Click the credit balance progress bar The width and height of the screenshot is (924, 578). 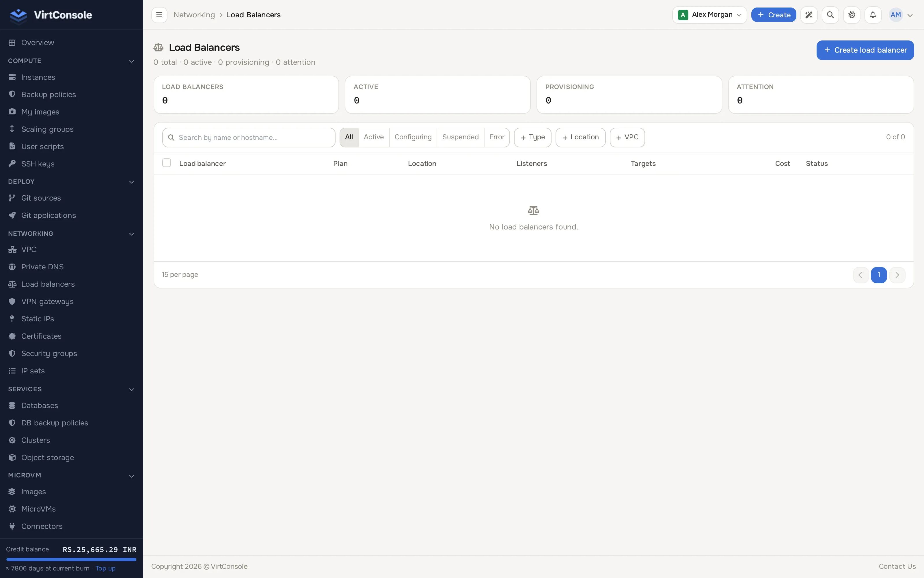(71, 559)
